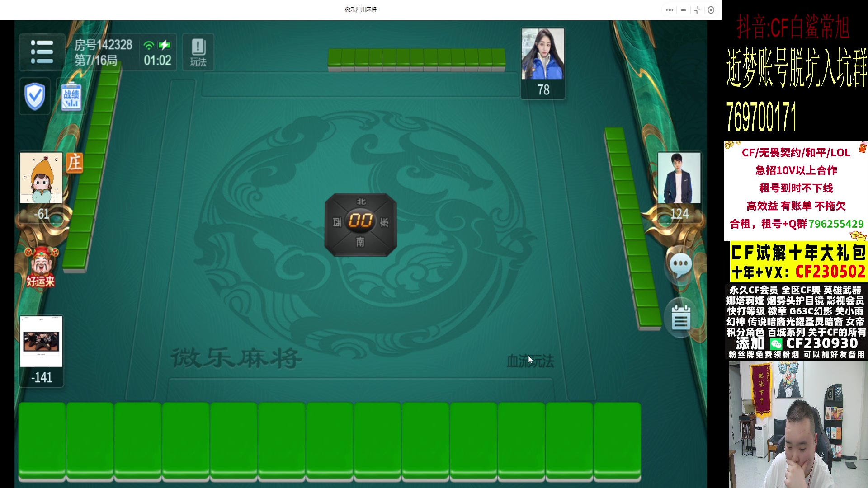Click your own avatar scoring -141
This screenshot has width=868, height=488.
click(41, 342)
